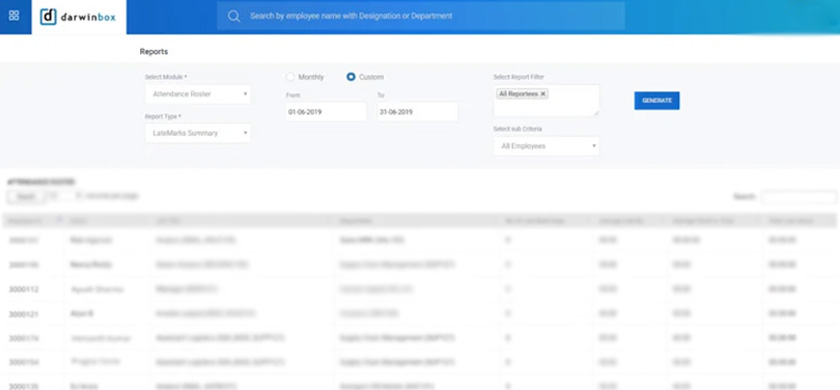
Task: Click the To date field 31-06-2019
Action: coord(417,112)
